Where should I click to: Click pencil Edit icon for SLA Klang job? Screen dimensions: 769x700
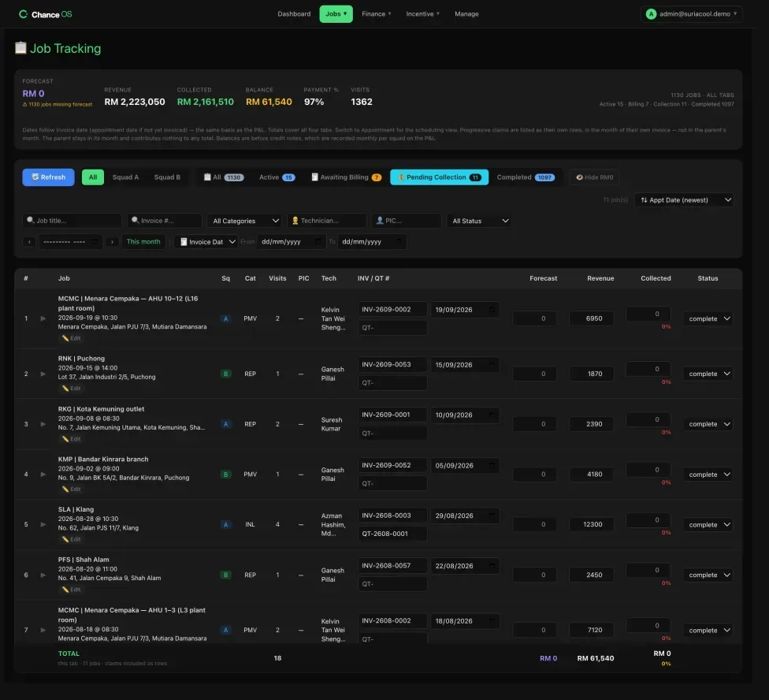[x=65, y=540]
